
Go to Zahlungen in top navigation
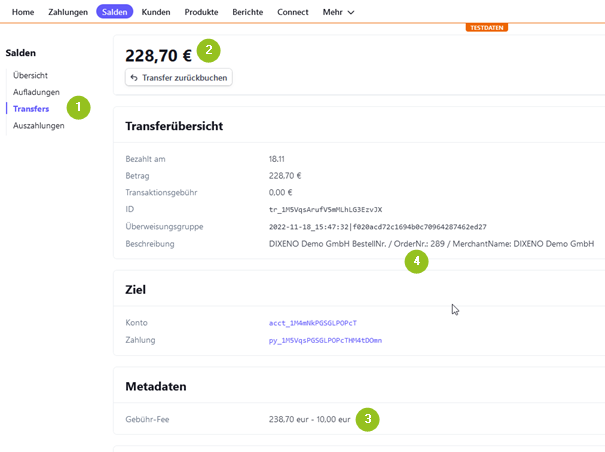[68, 12]
